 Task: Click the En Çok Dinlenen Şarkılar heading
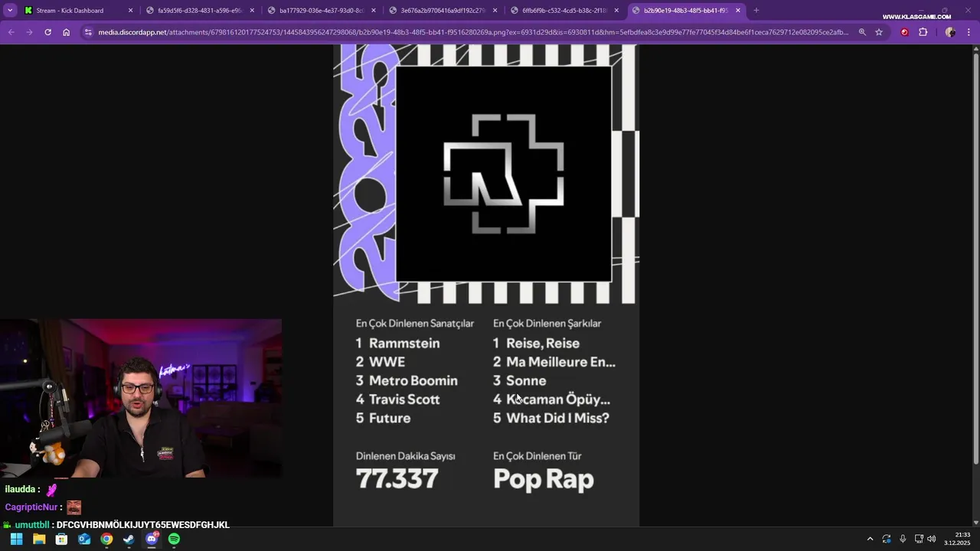coord(547,324)
